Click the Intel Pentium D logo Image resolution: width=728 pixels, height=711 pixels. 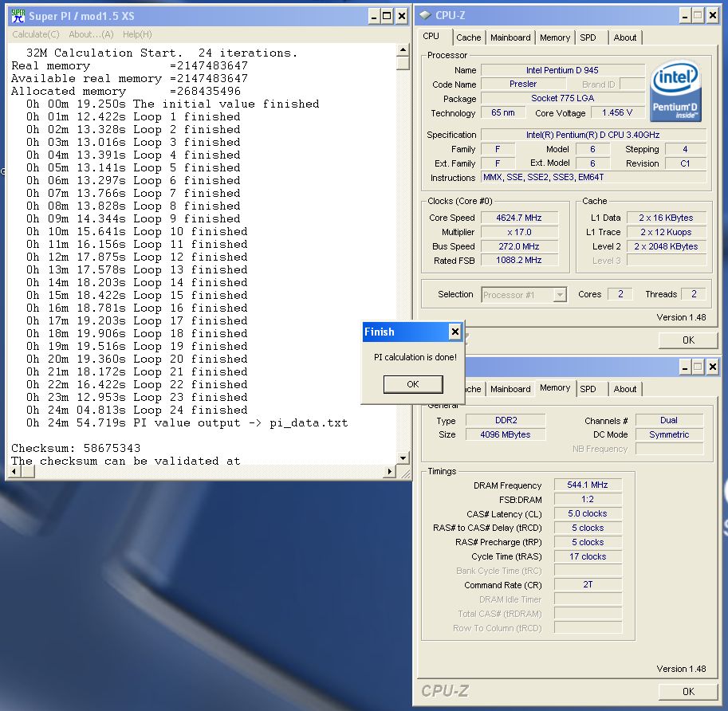[x=675, y=92]
